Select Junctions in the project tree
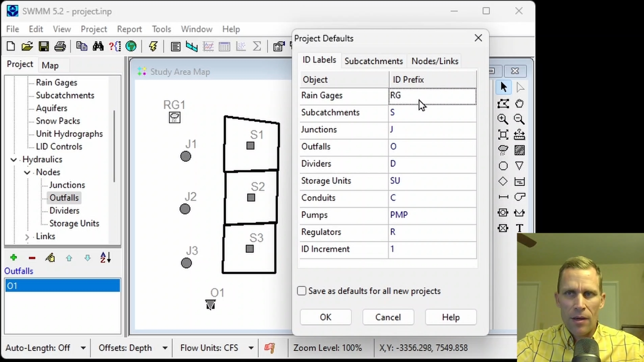Viewport: 644px width, 362px height. tap(67, 185)
